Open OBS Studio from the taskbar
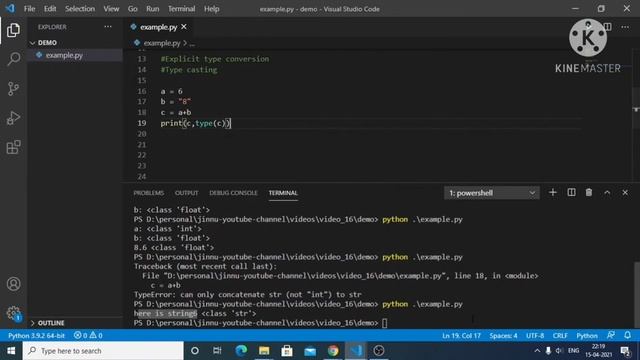Screen dimensions: 640x360 379,351
